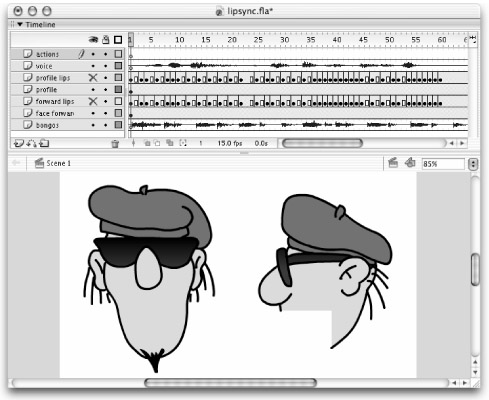Viewport: 489px width, 400px height.
Task: Click the voice layer page icon
Action: click(28, 66)
